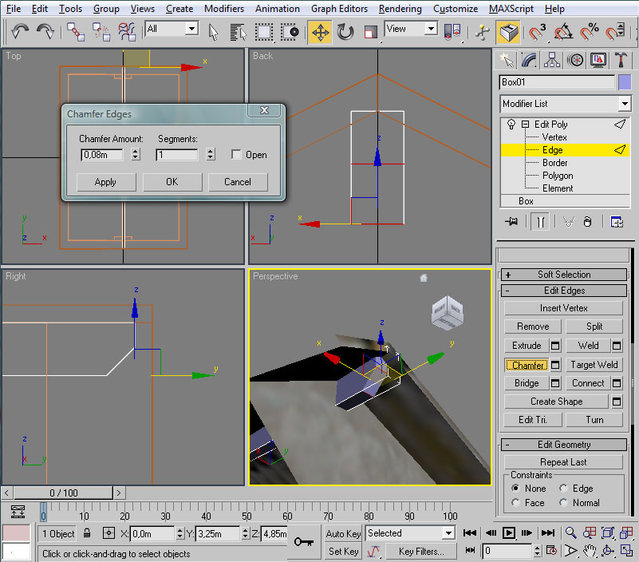Select Vertex sub-object in modifier stack
Screen dimensions: 639x562
pyautogui.click(x=554, y=137)
